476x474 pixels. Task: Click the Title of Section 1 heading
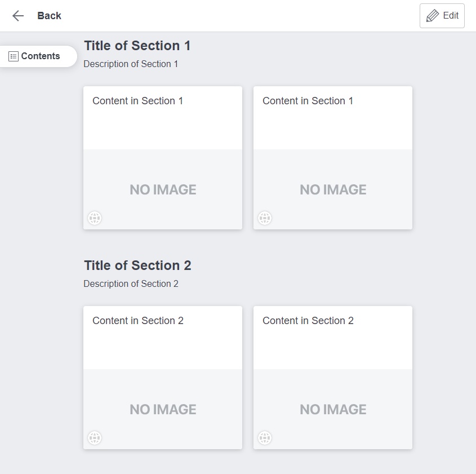pos(137,46)
